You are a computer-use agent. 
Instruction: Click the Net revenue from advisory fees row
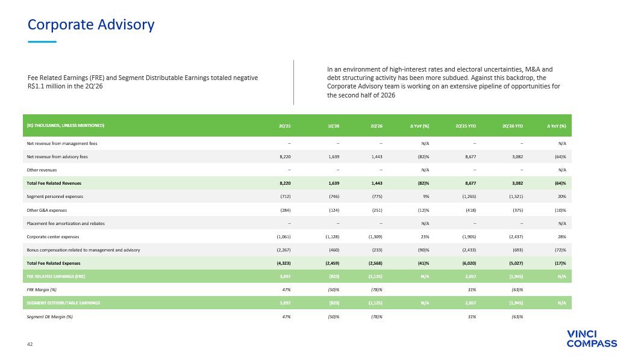297,156
